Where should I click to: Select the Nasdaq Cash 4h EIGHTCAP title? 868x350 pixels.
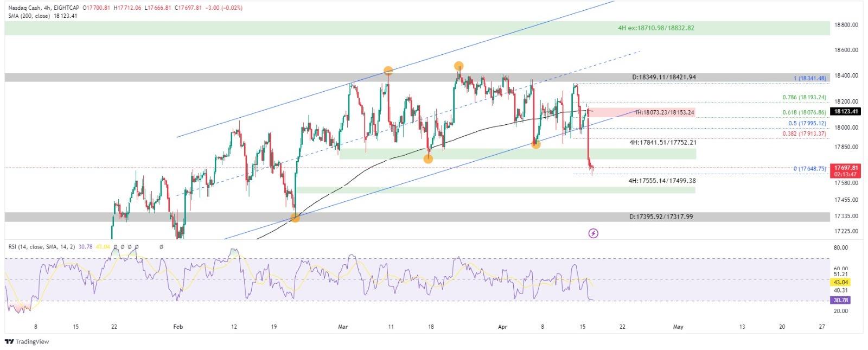[x=43, y=8]
